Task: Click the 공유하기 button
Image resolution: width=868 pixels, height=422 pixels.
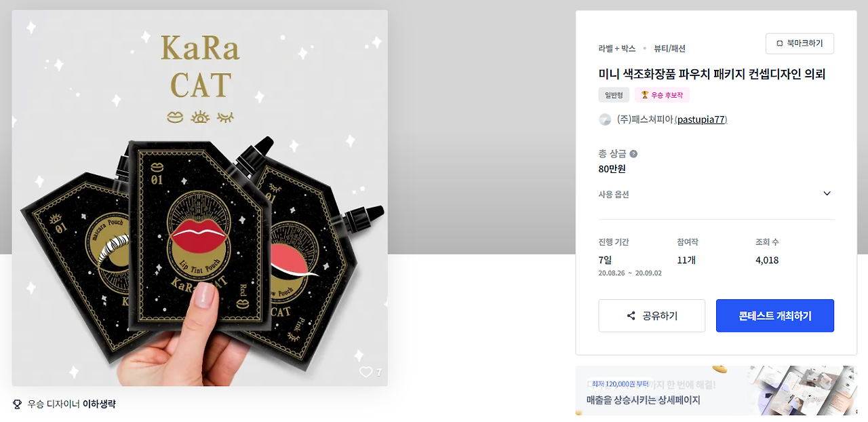Action: pyautogui.click(x=652, y=316)
